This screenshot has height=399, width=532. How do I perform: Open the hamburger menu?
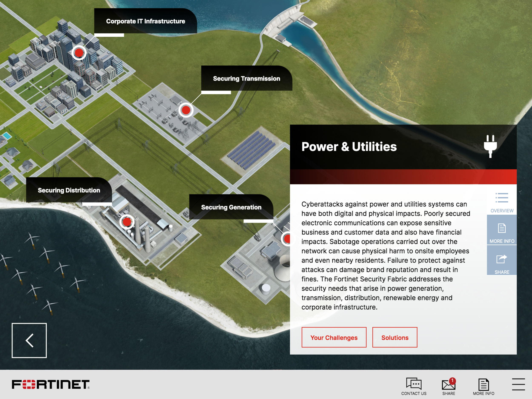point(518,384)
